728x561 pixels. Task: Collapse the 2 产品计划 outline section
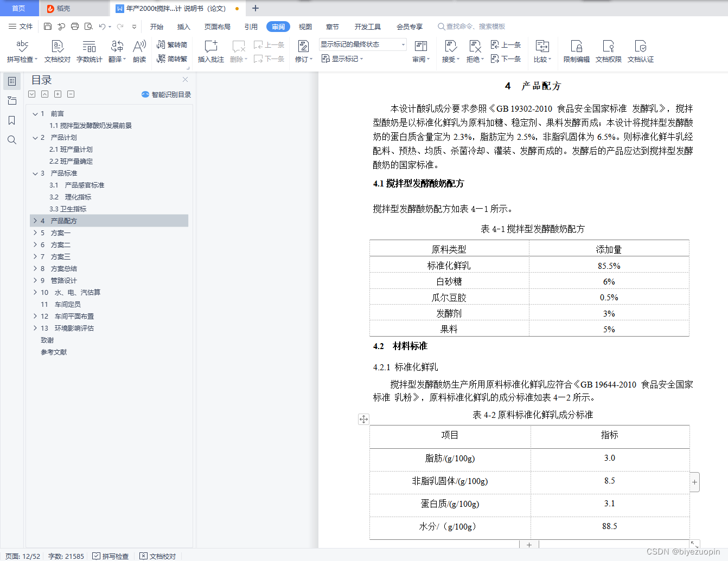(x=35, y=137)
